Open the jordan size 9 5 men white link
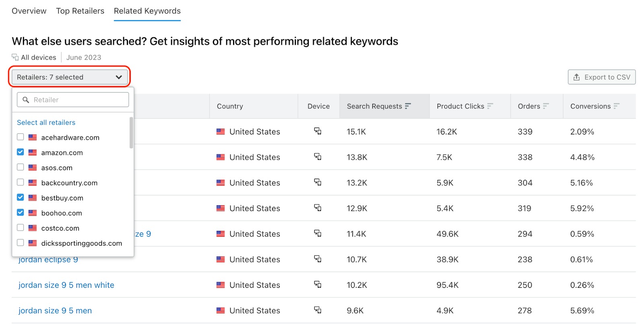 [x=66, y=285]
